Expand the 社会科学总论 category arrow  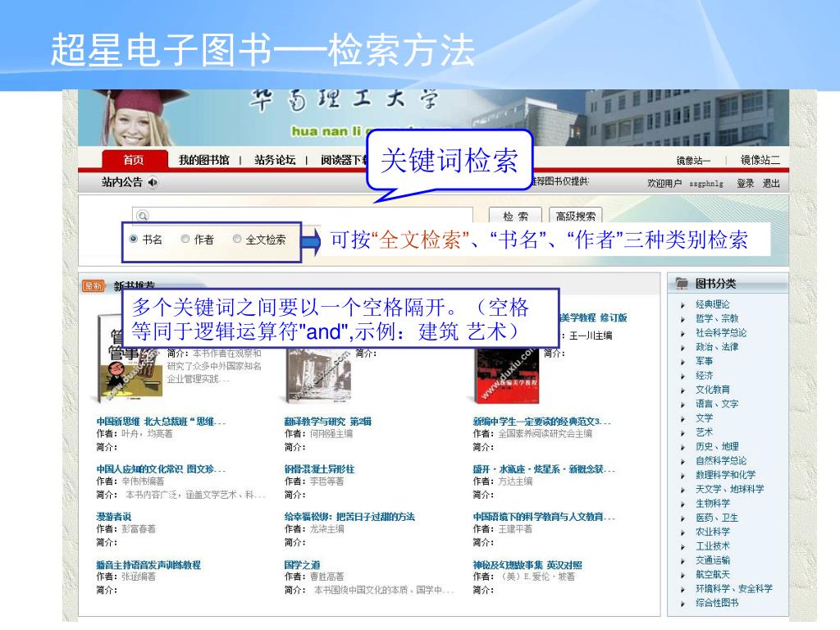(682, 333)
